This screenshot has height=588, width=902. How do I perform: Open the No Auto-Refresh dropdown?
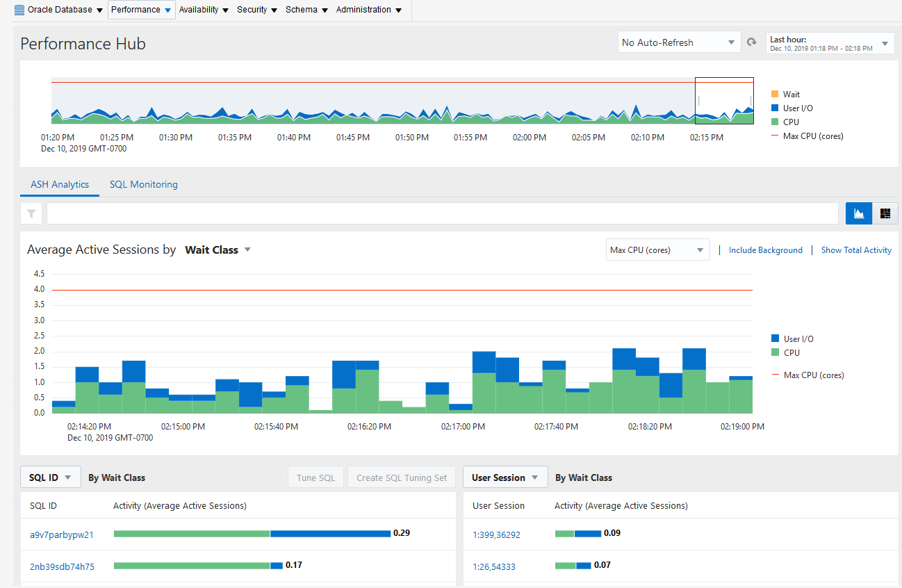point(679,42)
